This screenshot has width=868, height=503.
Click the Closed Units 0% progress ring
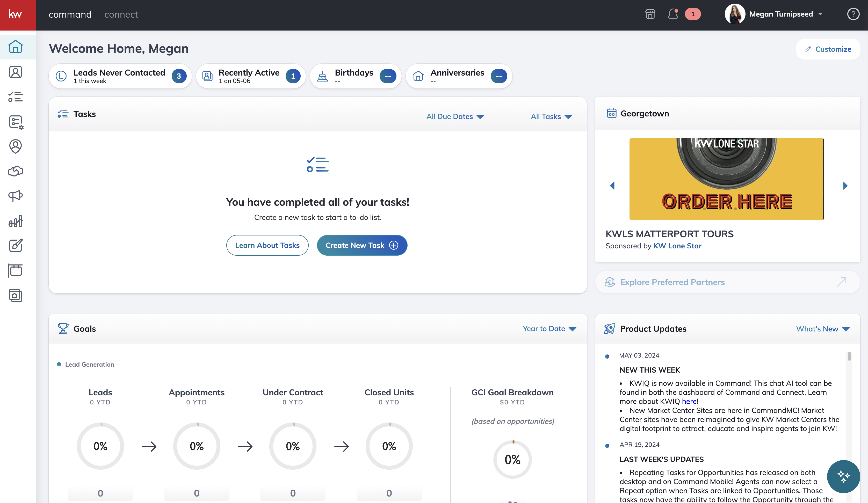coord(389,446)
